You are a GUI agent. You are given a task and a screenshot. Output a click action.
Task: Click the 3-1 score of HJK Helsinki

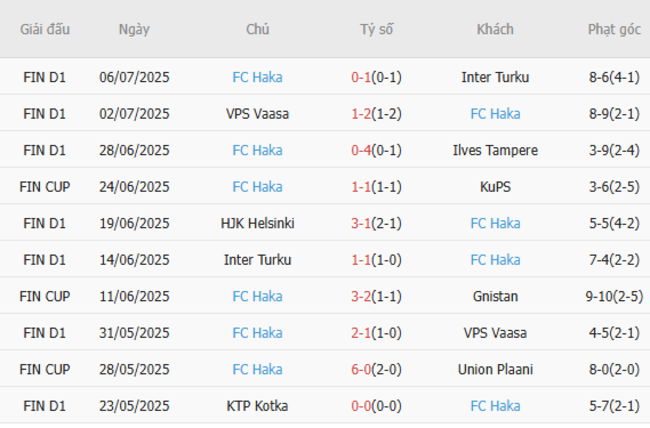pyautogui.click(x=362, y=223)
